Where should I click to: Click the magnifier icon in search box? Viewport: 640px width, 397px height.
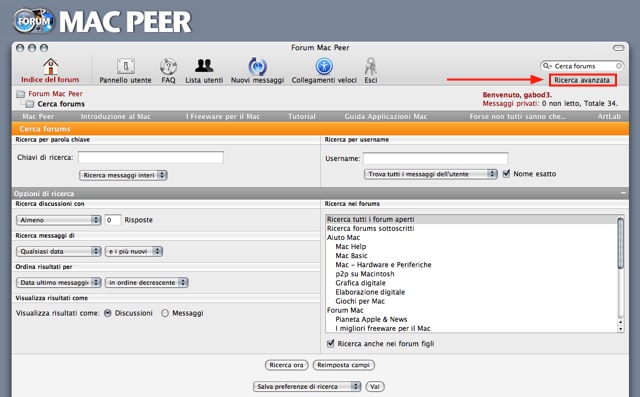pyautogui.click(x=547, y=66)
